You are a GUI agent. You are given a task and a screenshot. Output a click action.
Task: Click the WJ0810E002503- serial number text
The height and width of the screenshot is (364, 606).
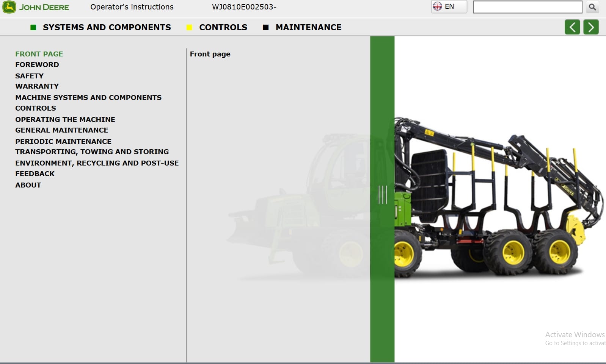(x=244, y=7)
